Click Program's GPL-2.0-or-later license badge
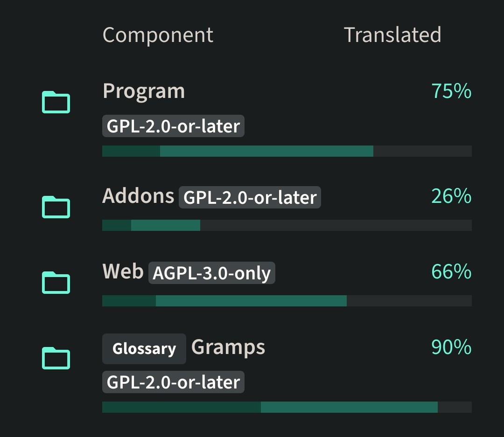This screenshot has width=504, height=437. point(173,126)
